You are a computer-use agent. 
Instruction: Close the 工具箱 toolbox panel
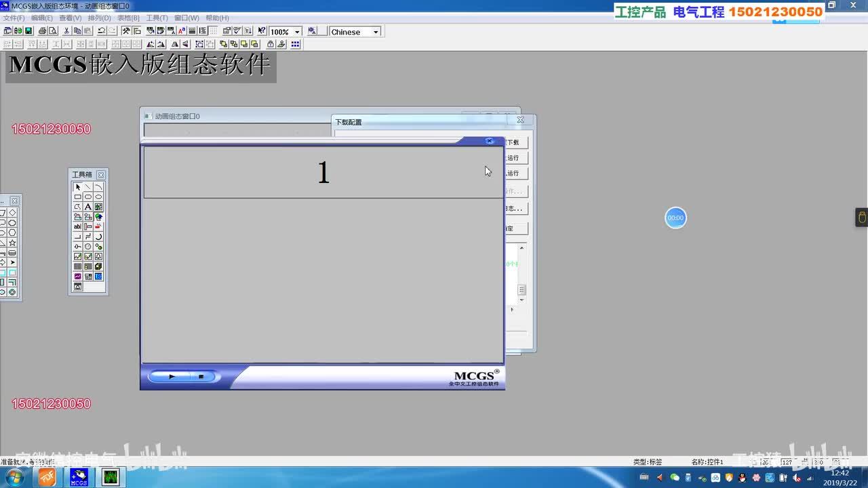pyautogui.click(x=101, y=175)
